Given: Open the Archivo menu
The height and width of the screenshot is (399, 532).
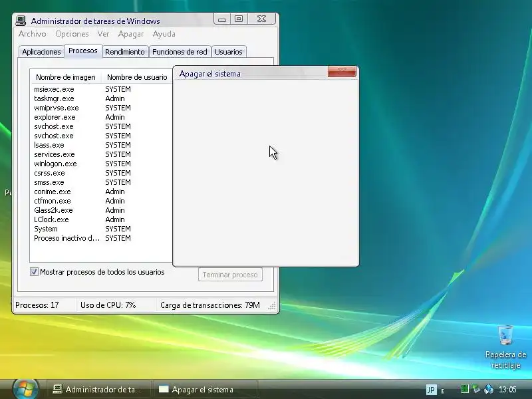Looking at the screenshot, I should (32, 34).
